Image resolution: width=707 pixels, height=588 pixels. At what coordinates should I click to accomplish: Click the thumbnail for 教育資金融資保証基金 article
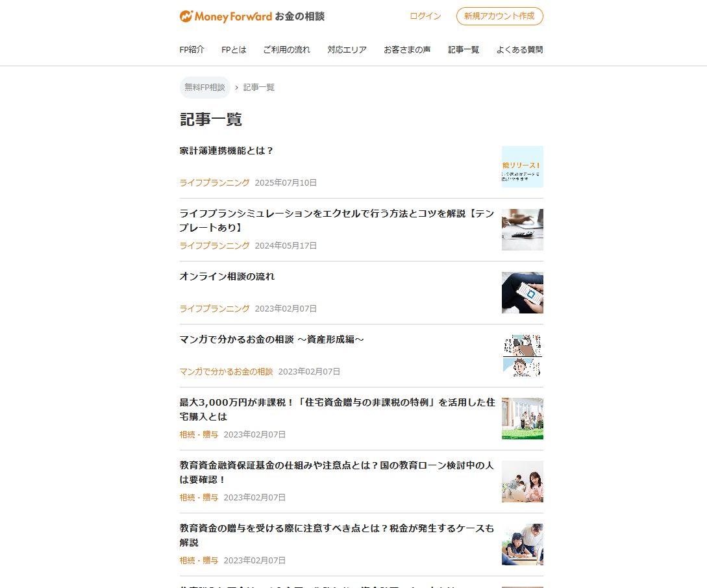point(522,482)
